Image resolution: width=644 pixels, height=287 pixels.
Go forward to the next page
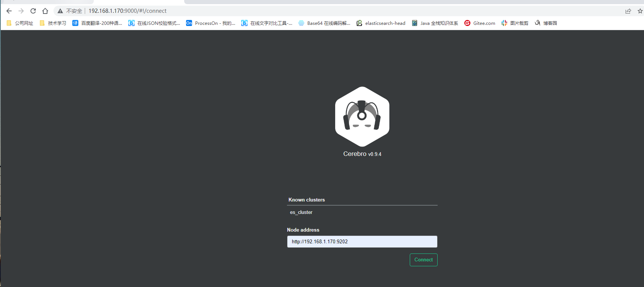coord(21,11)
